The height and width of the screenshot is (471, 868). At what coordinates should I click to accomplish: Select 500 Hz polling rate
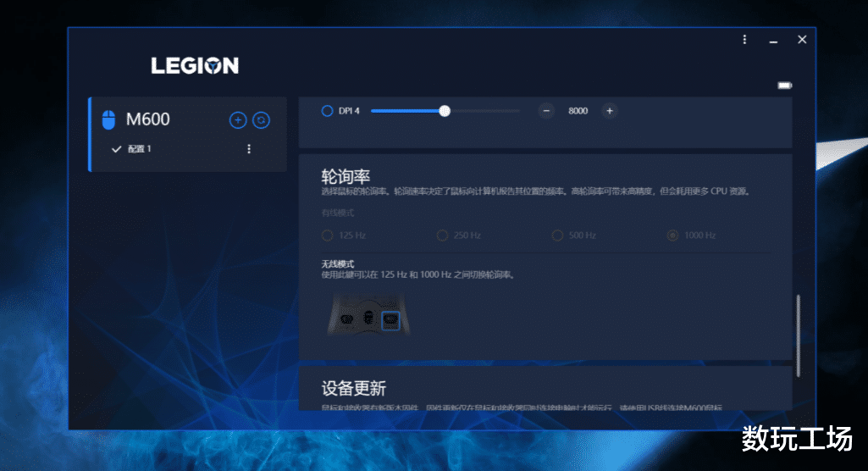tap(557, 235)
